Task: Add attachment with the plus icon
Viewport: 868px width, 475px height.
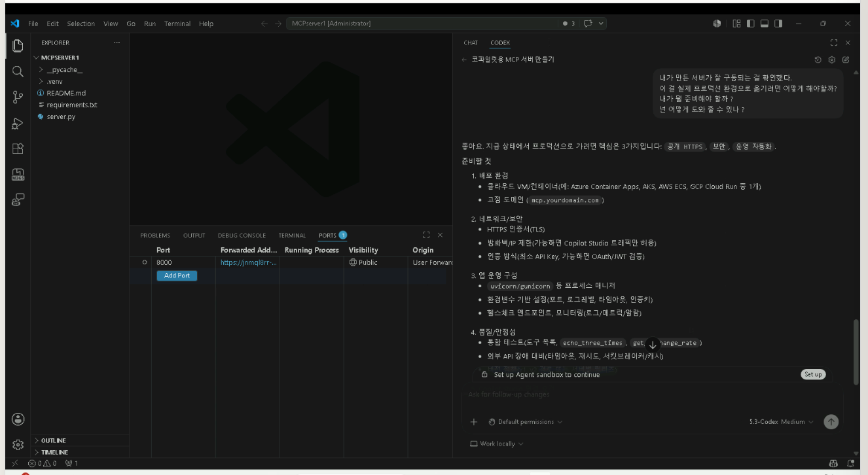Action: 474,422
